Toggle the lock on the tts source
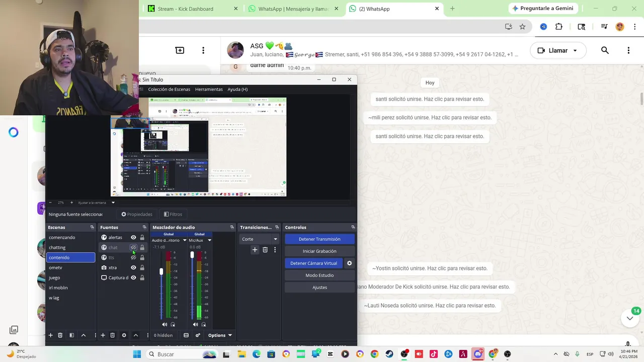 pyautogui.click(x=142, y=257)
